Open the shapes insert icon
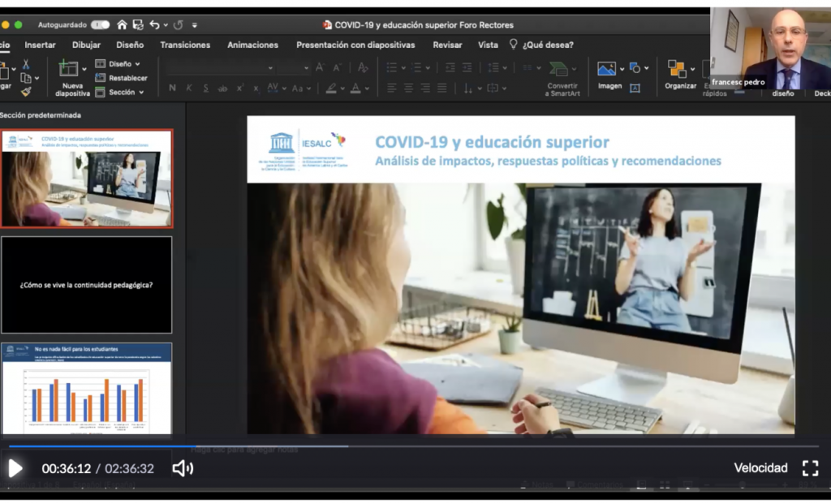831x504 pixels. [x=635, y=68]
